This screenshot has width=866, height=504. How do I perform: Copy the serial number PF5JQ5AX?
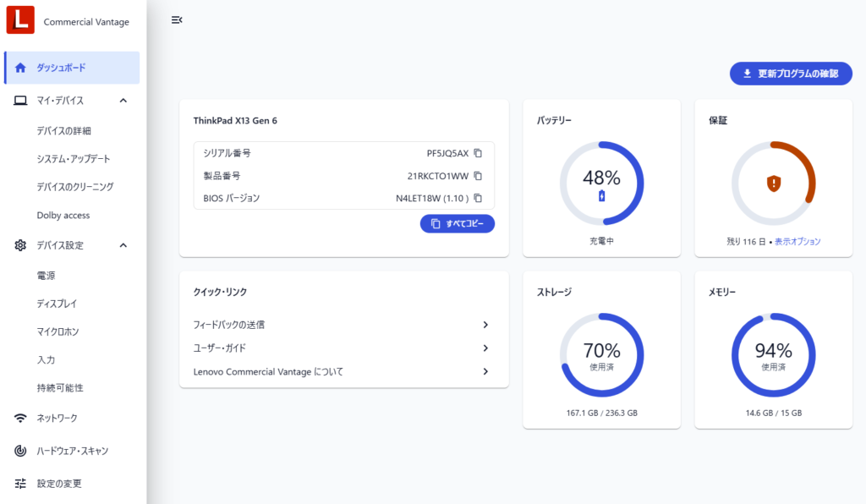[x=478, y=153]
